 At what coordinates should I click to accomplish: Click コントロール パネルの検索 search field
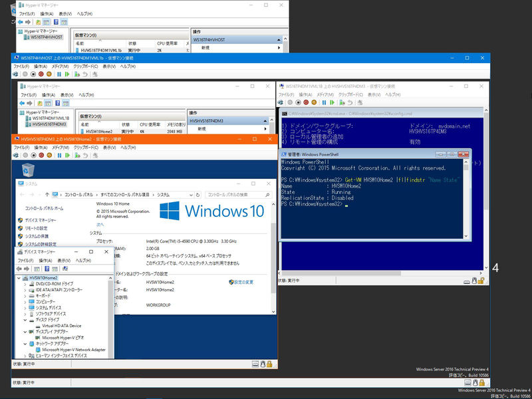239,195
